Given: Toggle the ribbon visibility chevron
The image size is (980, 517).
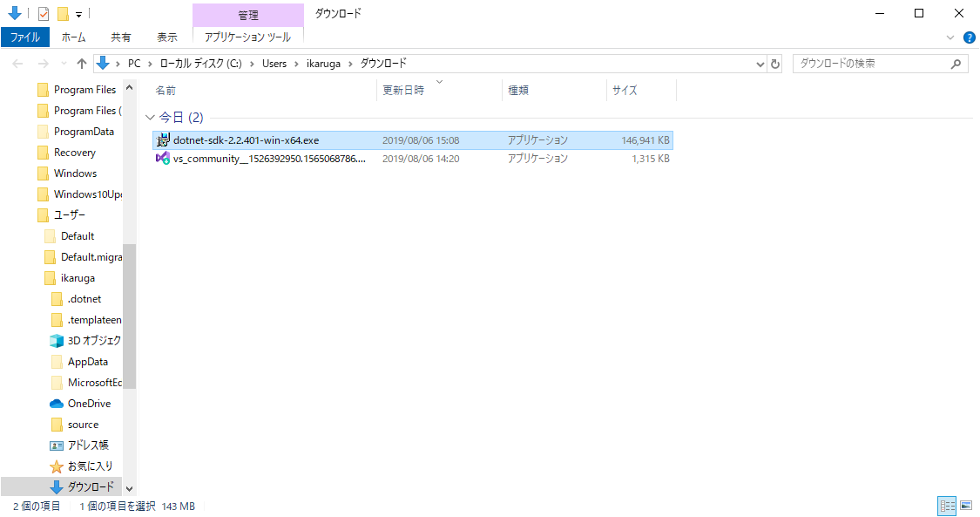Looking at the screenshot, I should 950,37.
